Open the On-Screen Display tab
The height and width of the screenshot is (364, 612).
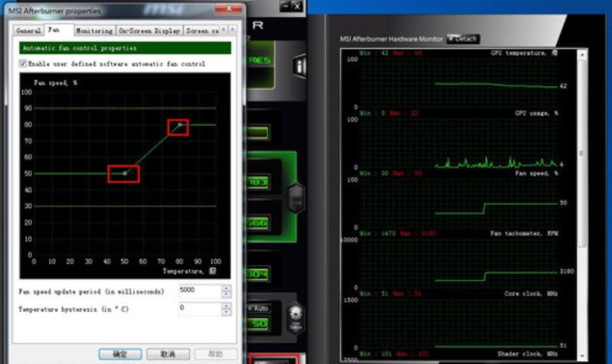click(149, 31)
